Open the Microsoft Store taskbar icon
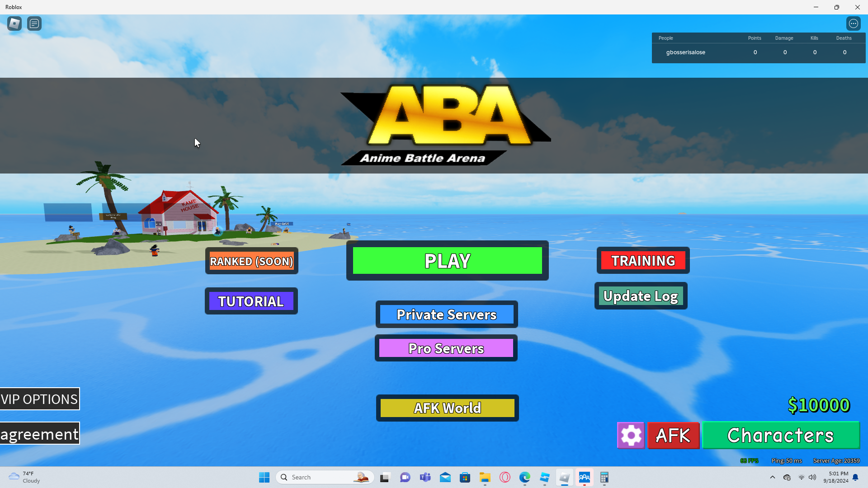The image size is (868, 488). coord(465,477)
